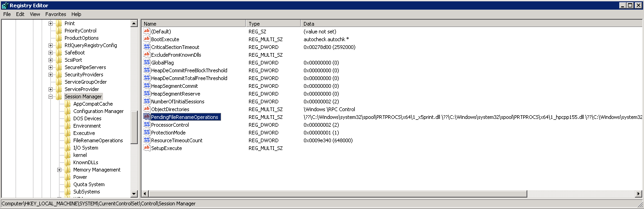Click the KnownDLLs folder icon

pyautogui.click(x=68, y=162)
